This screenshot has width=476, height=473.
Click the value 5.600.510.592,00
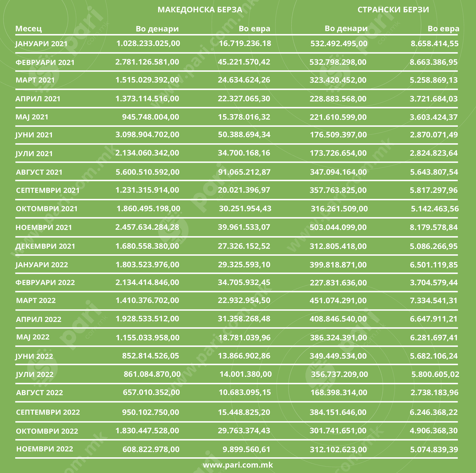tap(148, 172)
